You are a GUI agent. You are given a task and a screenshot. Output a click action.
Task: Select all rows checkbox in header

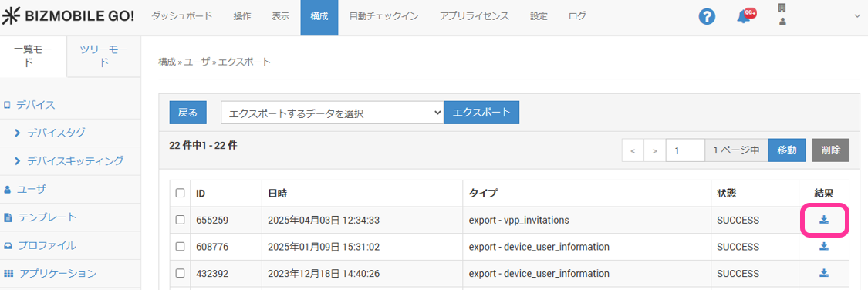(180, 193)
